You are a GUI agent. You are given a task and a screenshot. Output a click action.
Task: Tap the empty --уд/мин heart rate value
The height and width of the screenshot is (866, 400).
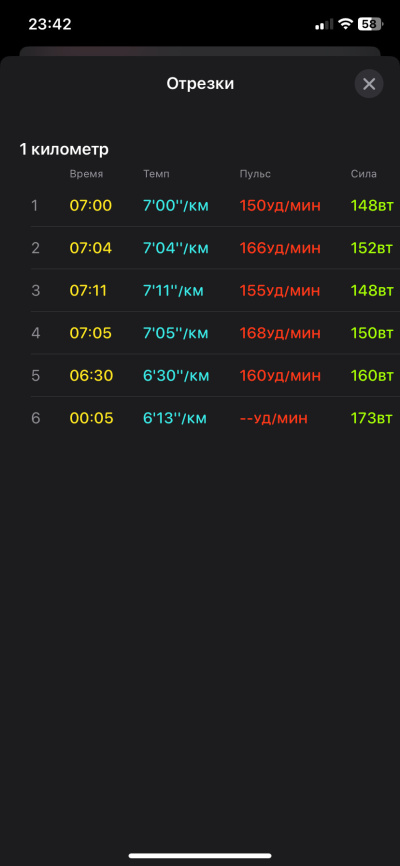[273, 418]
